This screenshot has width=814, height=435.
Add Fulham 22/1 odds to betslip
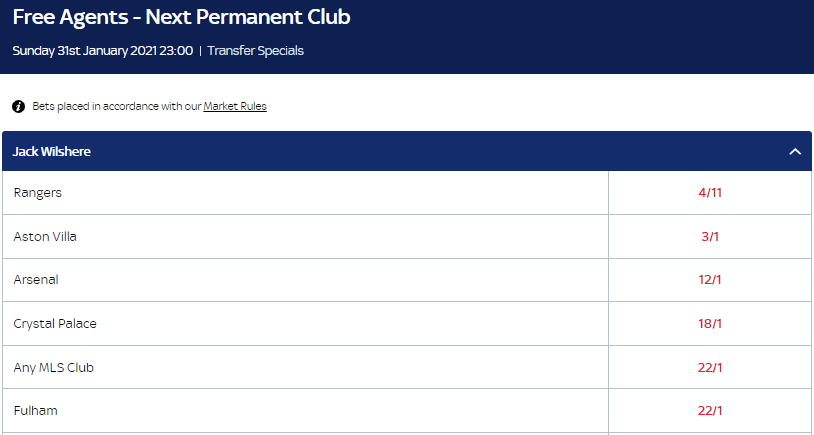710,411
